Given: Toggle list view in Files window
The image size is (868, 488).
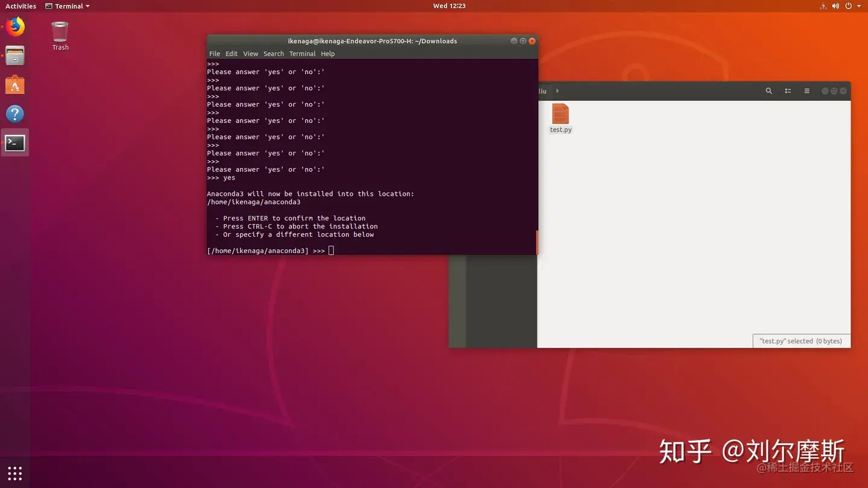Looking at the screenshot, I should tap(788, 91).
